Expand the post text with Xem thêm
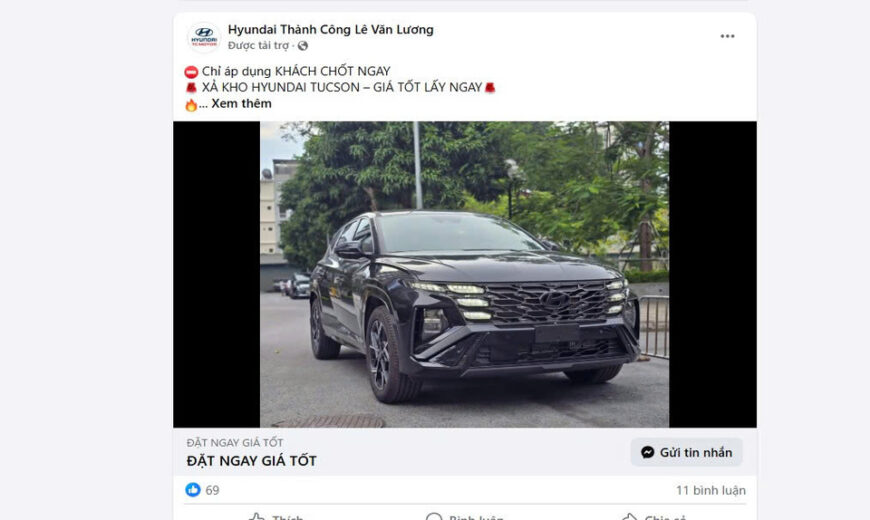The image size is (870, 520). coord(241,104)
